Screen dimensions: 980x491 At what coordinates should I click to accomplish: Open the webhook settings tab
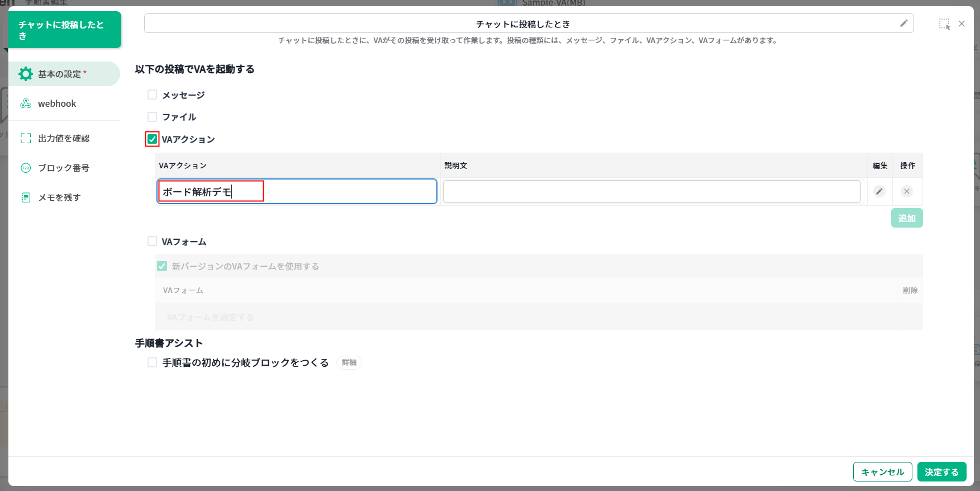pos(57,103)
